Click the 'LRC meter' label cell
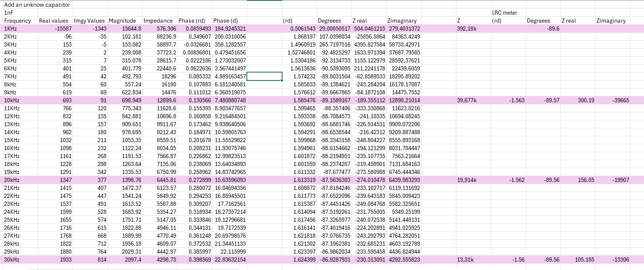 (x=505, y=13)
